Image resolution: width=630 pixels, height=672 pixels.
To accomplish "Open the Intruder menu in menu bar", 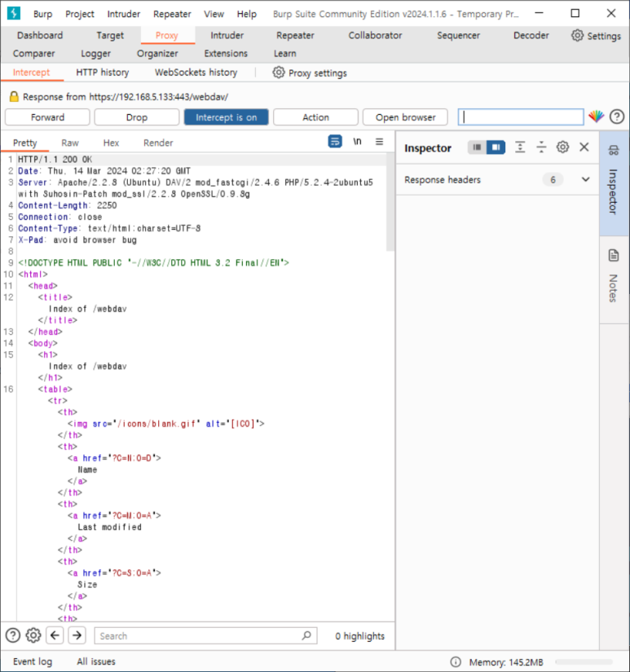I will pyautogui.click(x=124, y=14).
